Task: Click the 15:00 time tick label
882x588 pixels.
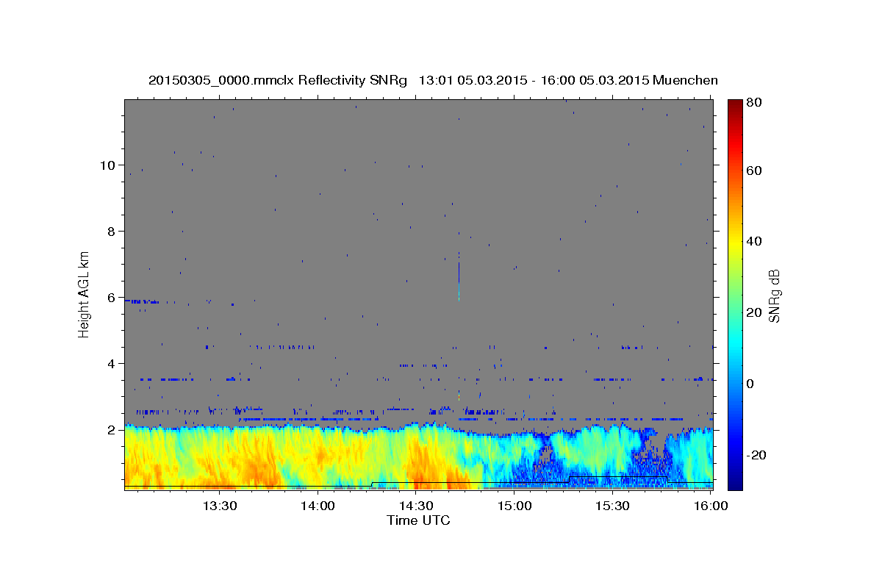Action: (514, 506)
